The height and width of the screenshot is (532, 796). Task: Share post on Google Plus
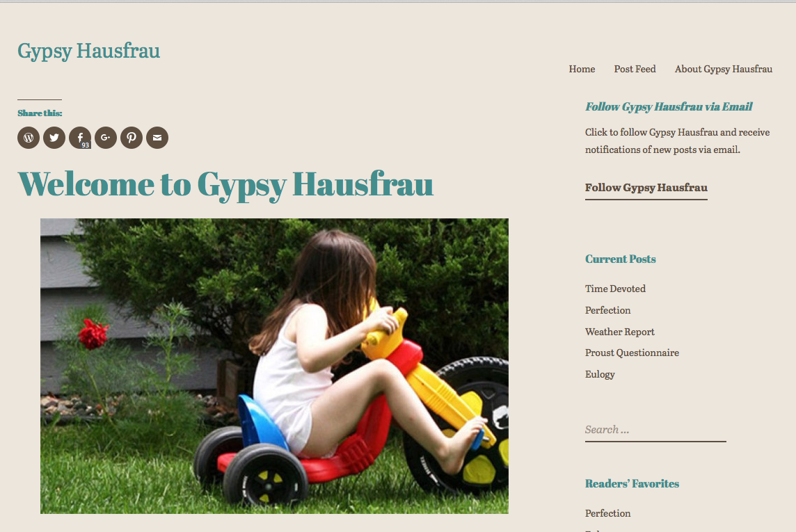pos(106,138)
